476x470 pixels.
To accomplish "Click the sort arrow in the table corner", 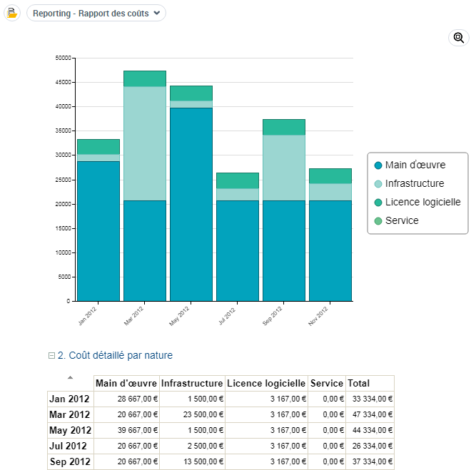I will click(x=70, y=377).
